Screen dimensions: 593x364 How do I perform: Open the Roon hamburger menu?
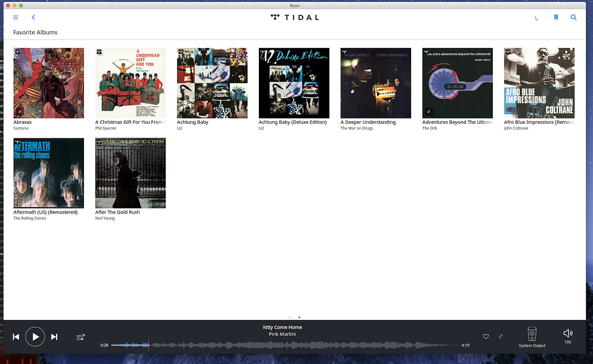click(x=15, y=17)
